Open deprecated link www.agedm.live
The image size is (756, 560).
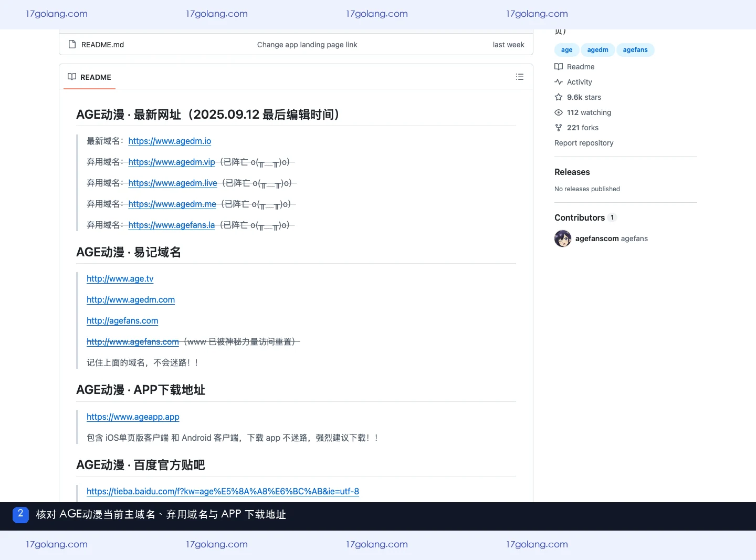(173, 183)
